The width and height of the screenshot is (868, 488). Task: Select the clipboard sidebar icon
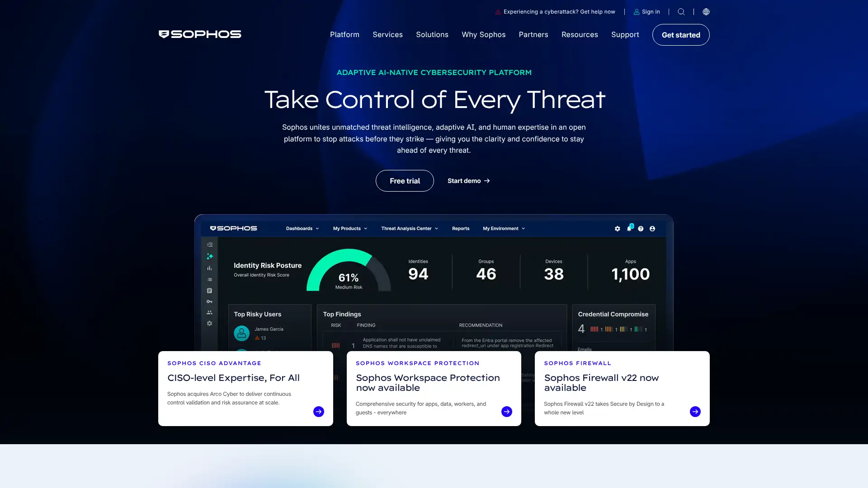209,291
